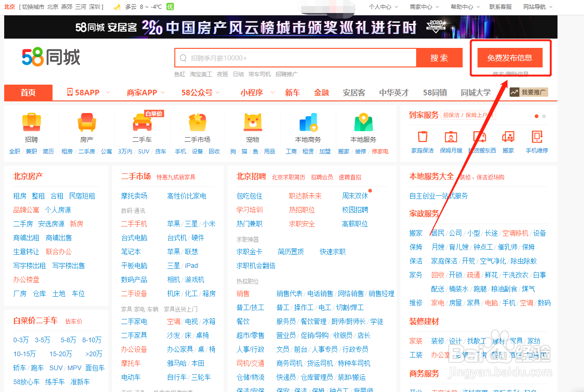
Task: Open the 本地商务 building icon
Action: [308, 122]
